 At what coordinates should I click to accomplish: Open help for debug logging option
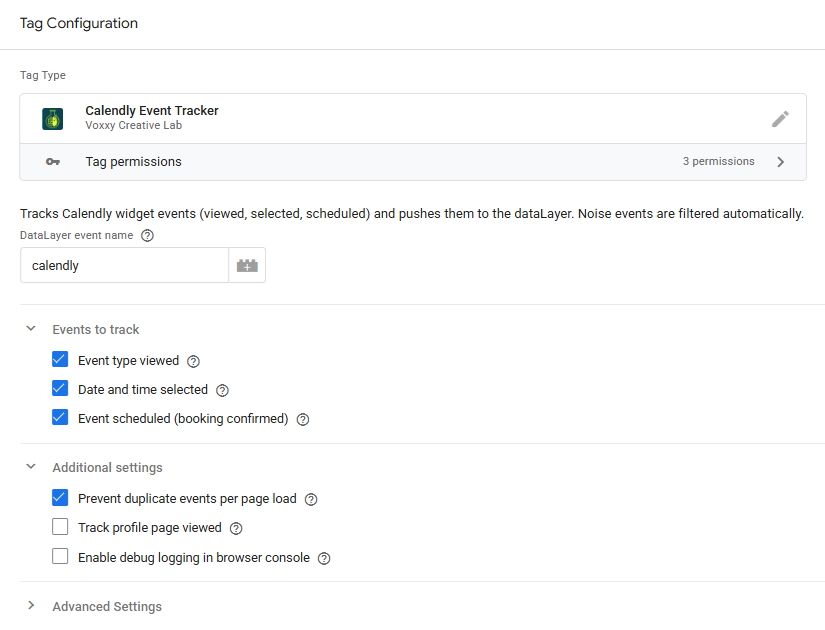[x=324, y=558]
